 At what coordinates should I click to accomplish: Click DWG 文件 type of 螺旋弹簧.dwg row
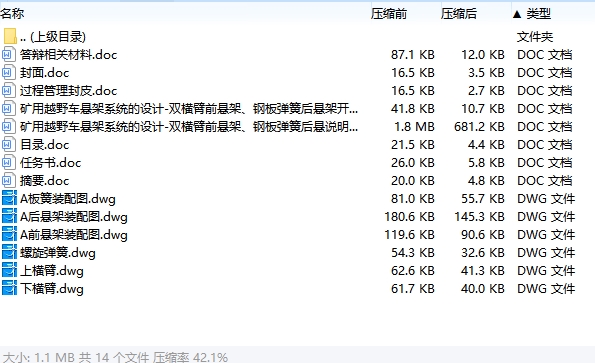(546, 253)
